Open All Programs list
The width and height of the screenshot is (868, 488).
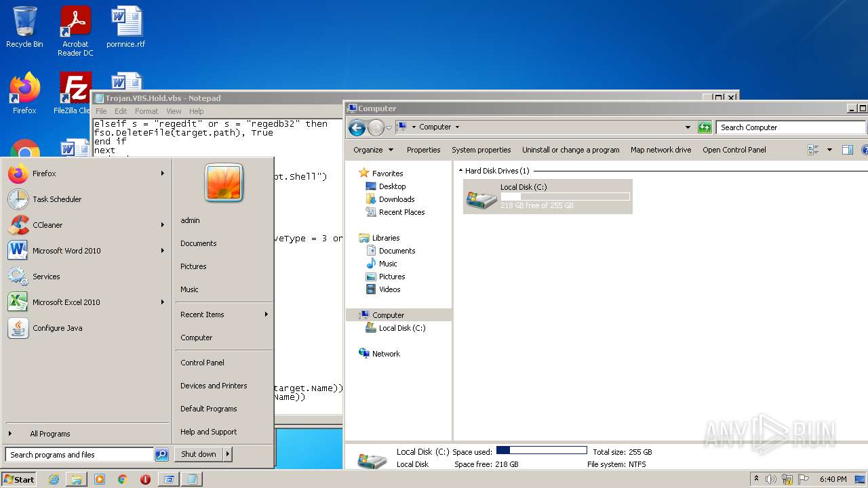(x=87, y=434)
